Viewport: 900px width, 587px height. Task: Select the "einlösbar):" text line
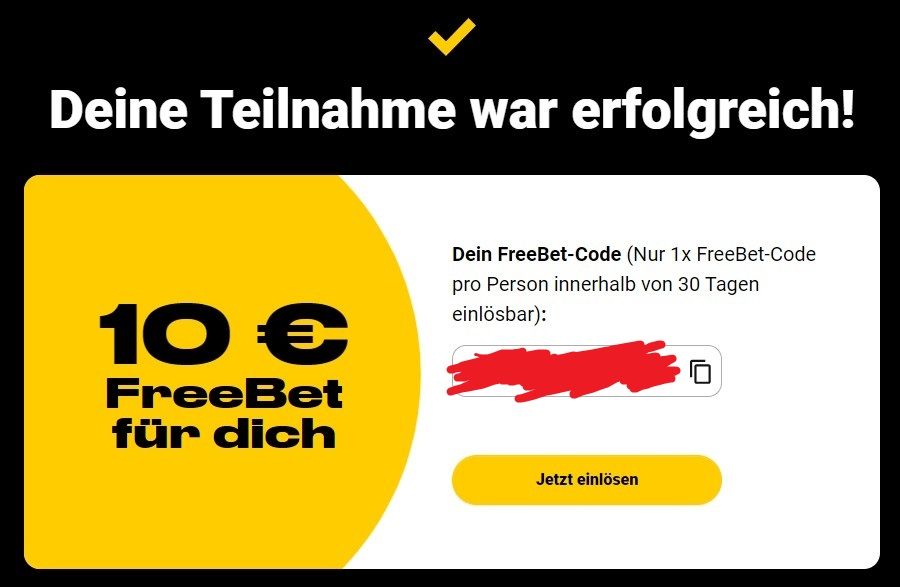pyautogui.click(x=499, y=314)
